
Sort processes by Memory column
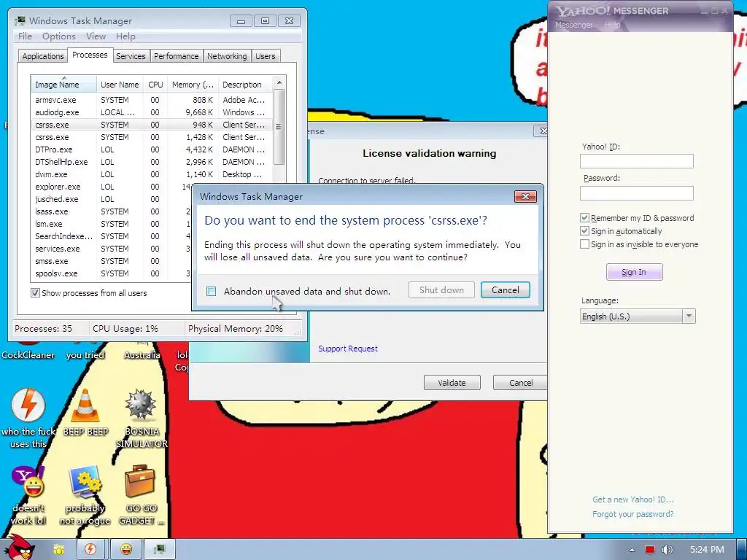tap(193, 85)
